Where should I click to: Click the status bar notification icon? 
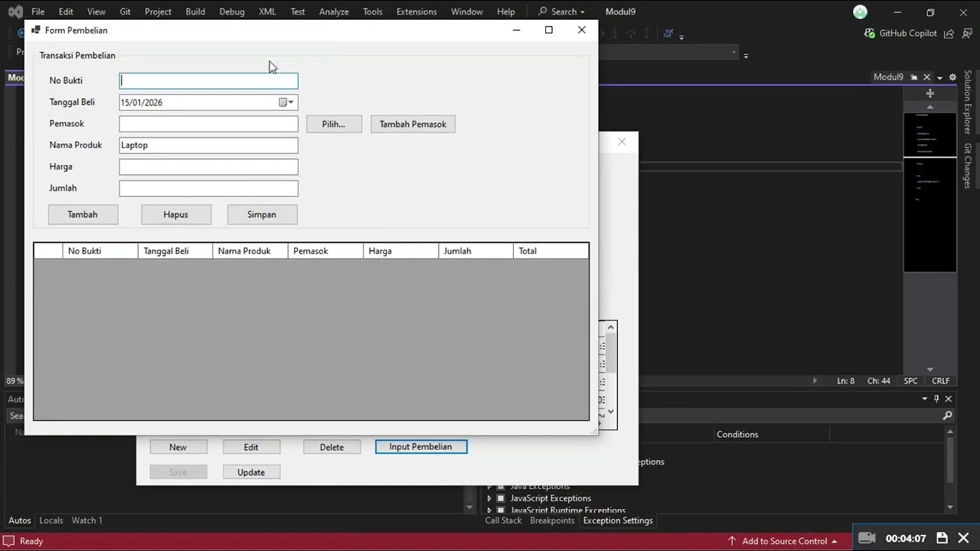tap(9, 541)
